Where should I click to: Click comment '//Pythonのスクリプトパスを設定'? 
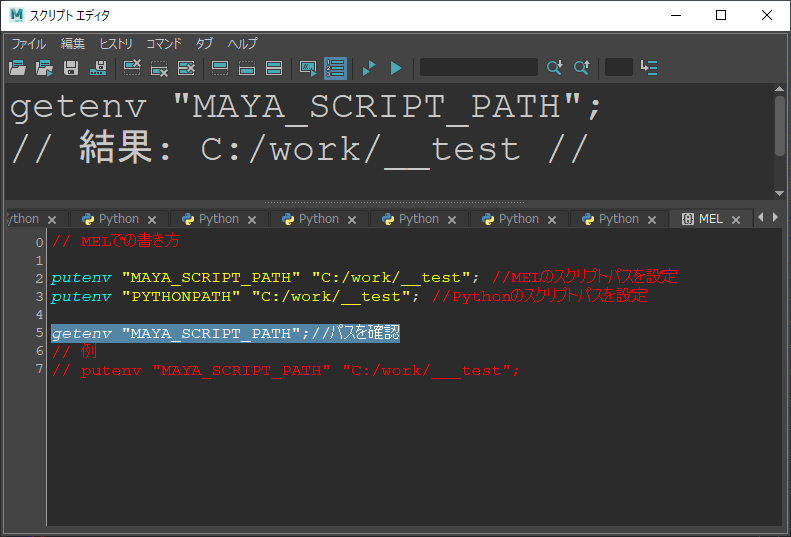[539, 296]
